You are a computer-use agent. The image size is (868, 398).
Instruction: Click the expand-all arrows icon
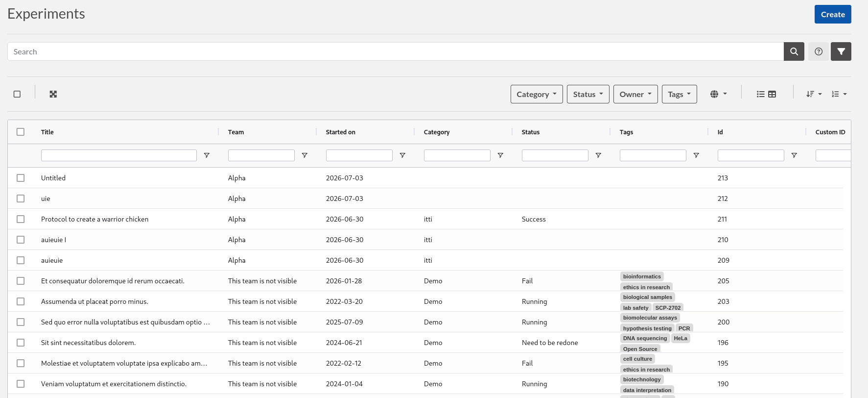[x=53, y=94]
